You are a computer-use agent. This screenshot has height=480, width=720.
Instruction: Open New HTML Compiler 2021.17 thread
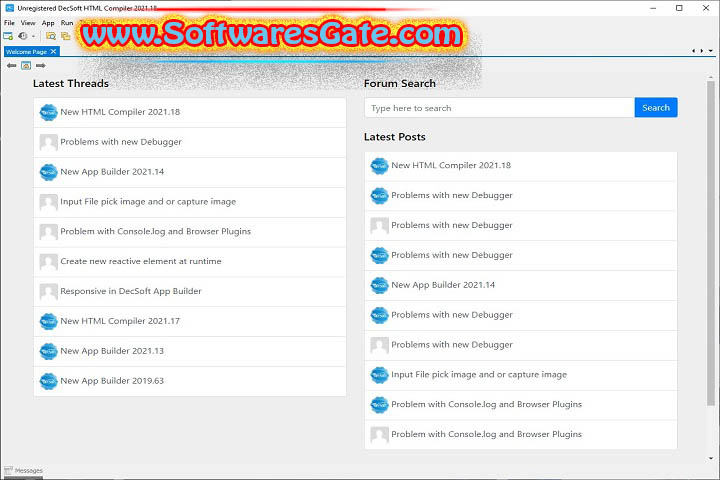click(x=190, y=321)
